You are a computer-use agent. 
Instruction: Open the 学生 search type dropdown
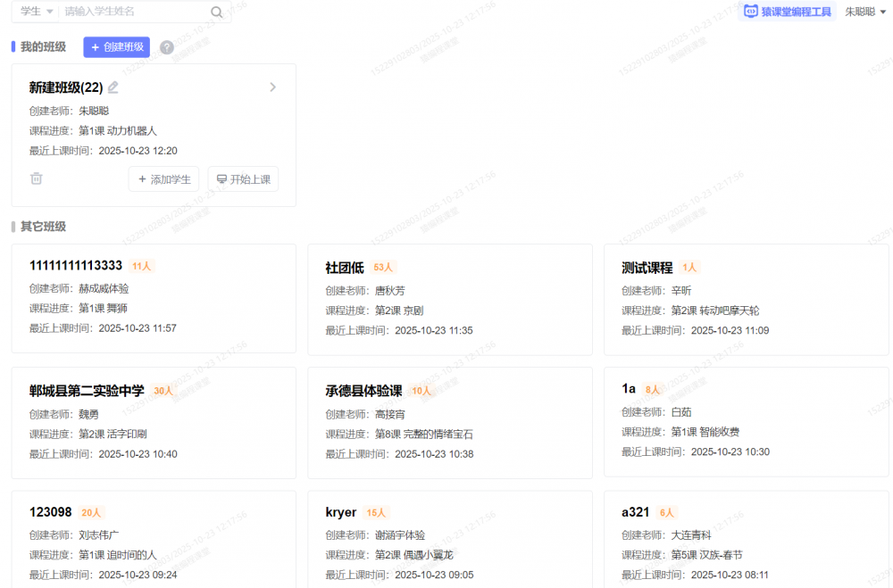[x=37, y=12]
